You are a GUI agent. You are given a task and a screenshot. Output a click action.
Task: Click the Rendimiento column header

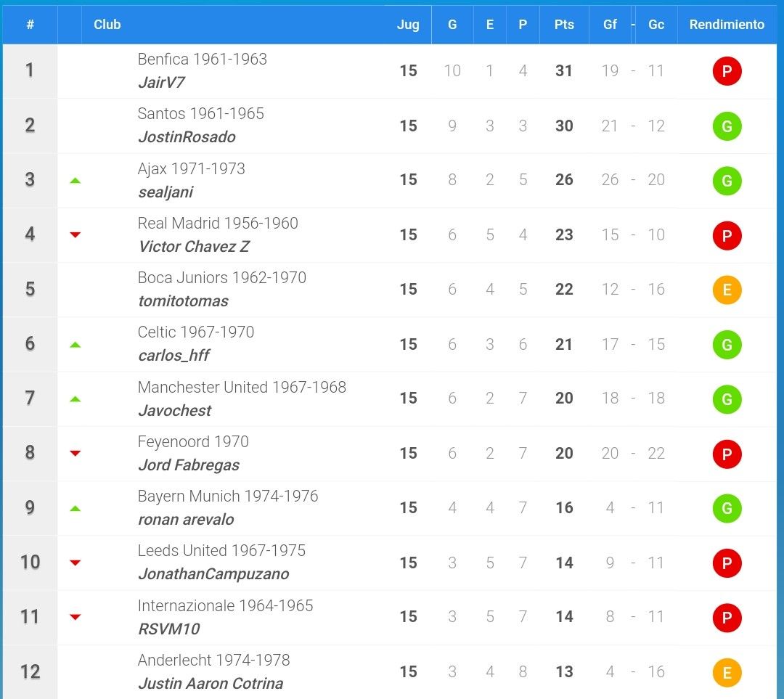coord(727,25)
